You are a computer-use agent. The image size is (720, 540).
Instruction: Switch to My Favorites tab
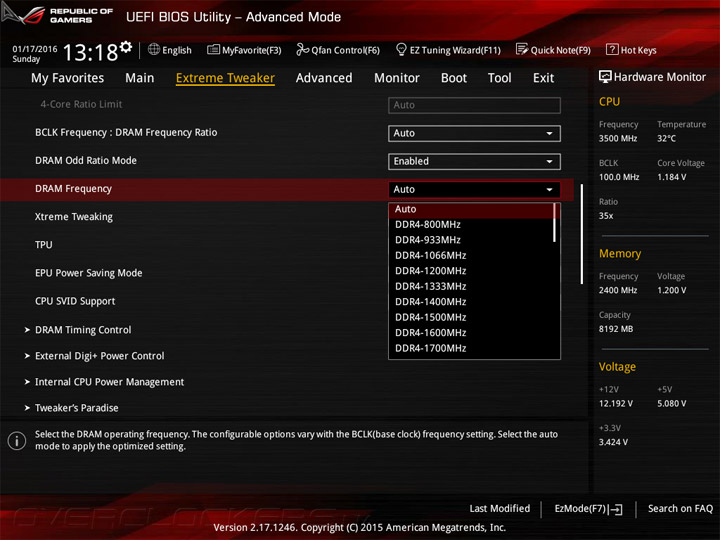[68, 78]
